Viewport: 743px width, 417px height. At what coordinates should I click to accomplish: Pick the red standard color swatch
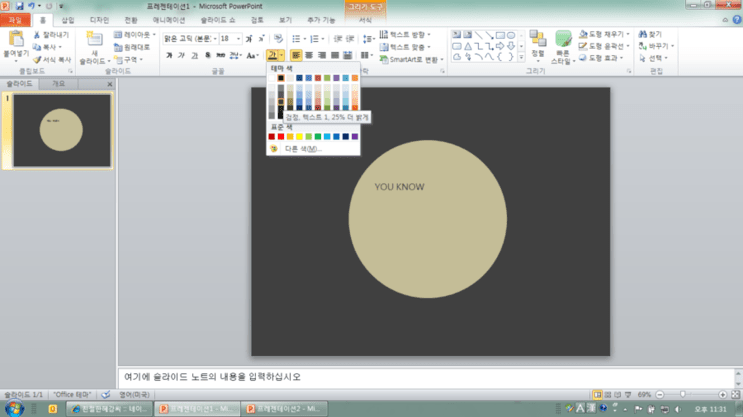pos(281,136)
